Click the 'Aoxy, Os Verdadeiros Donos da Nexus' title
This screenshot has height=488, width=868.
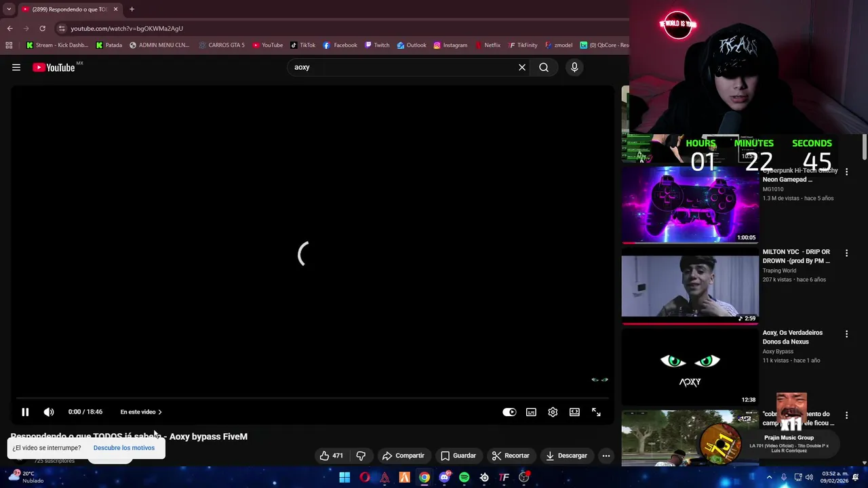point(792,337)
